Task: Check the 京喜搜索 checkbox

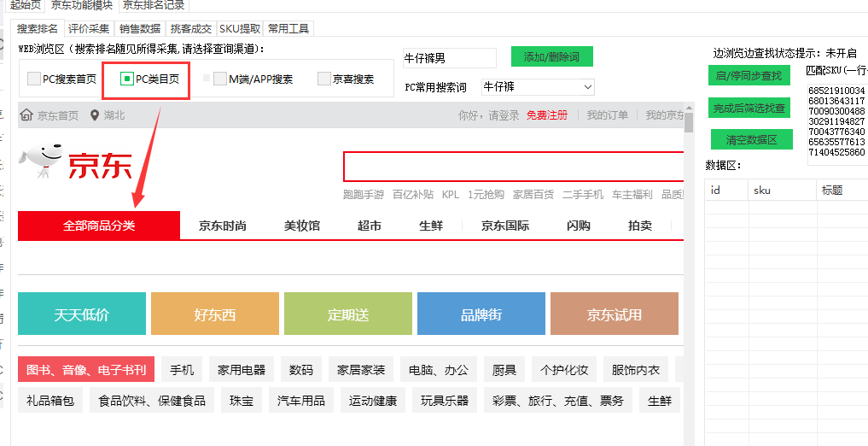Action: tap(323, 79)
